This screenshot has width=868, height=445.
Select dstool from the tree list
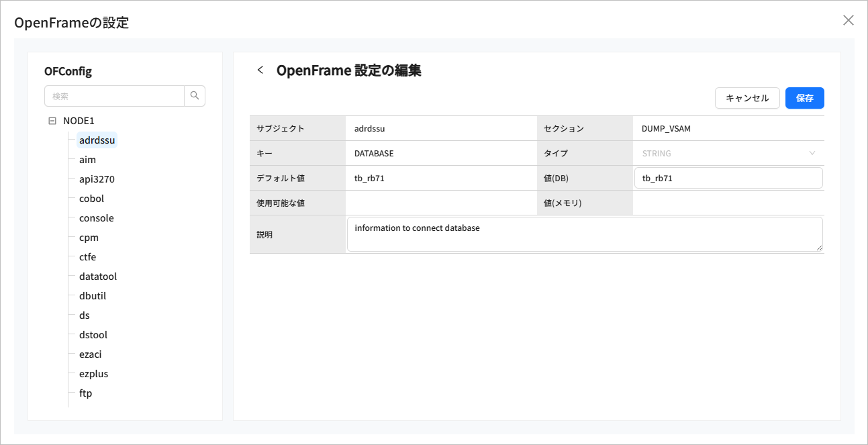point(93,335)
